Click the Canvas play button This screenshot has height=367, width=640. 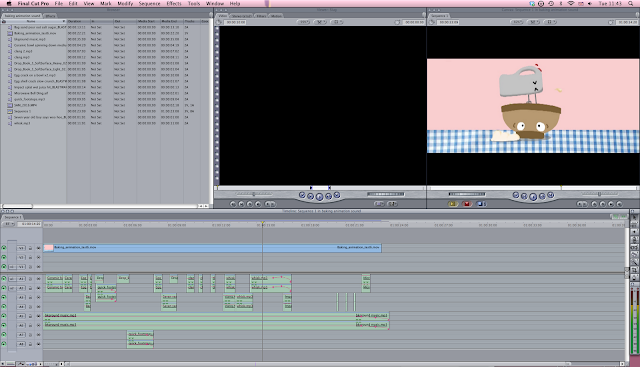point(533,197)
